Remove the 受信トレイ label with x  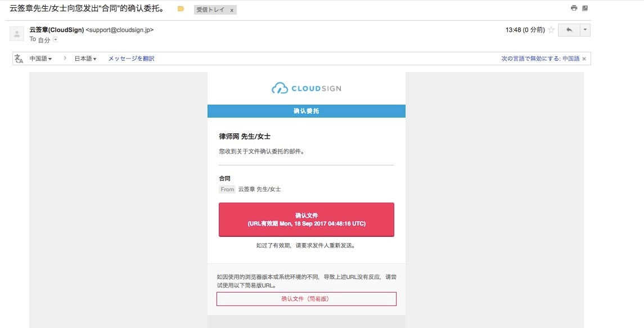(x=232, y=10)
